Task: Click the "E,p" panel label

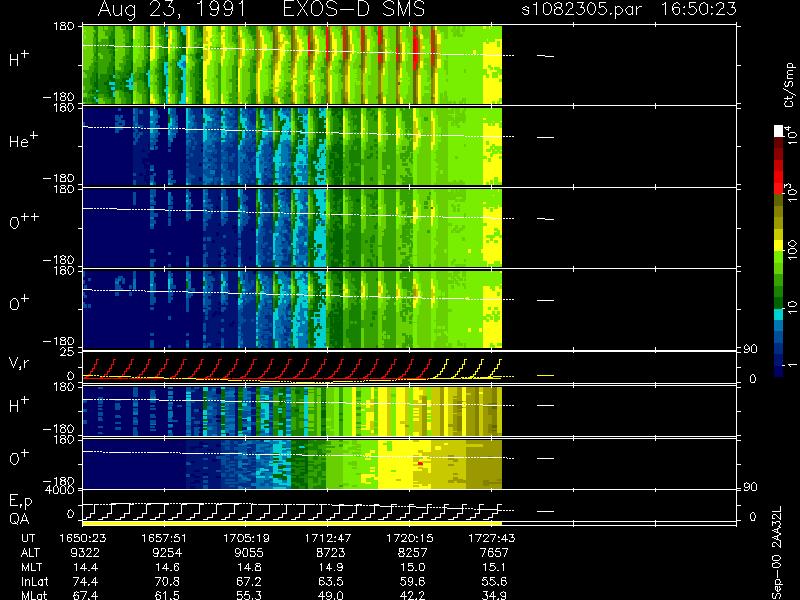Action: pos(20,501)
